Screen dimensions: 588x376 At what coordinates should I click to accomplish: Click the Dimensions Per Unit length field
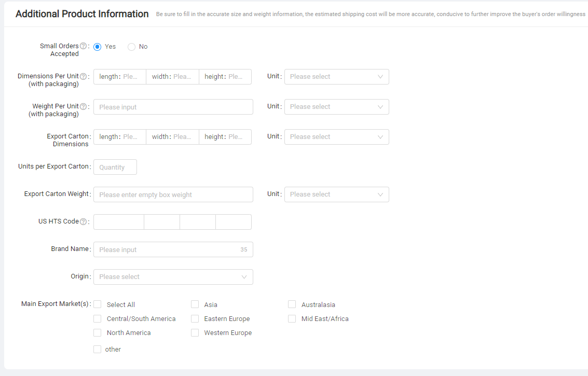point(129,77)
